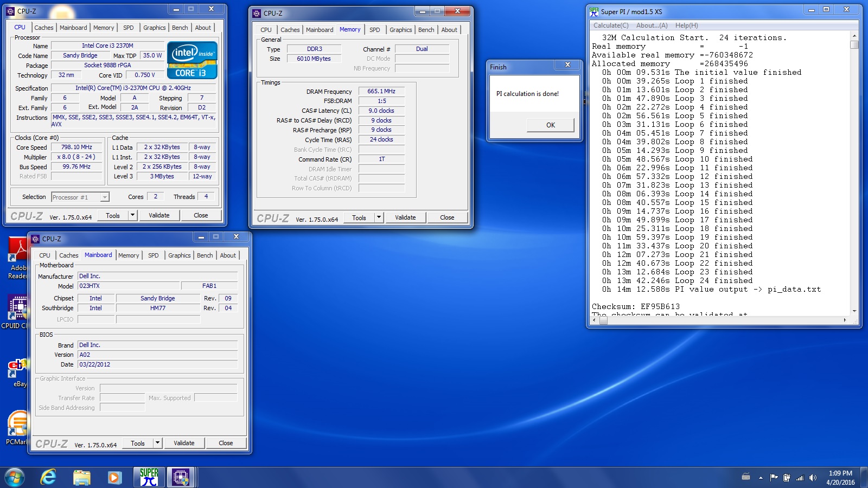Launch Internet Explorer from taskbar
Viewport: 868px width, 488px height.
pos(48,477)
